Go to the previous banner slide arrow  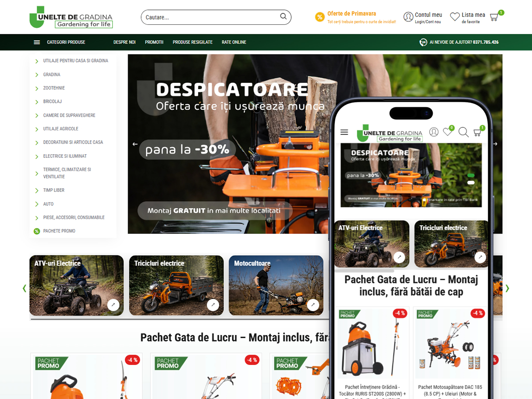click(135, 144)
